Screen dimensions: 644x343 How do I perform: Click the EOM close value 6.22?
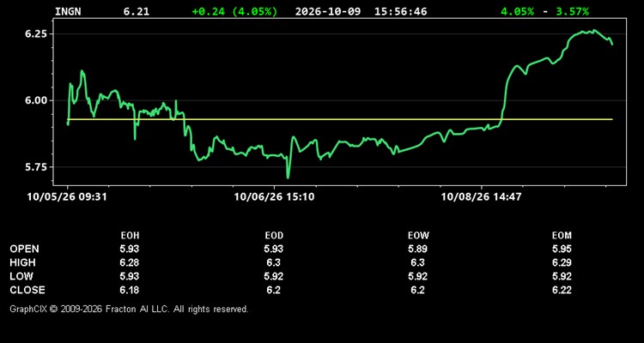tap(562, 290)
